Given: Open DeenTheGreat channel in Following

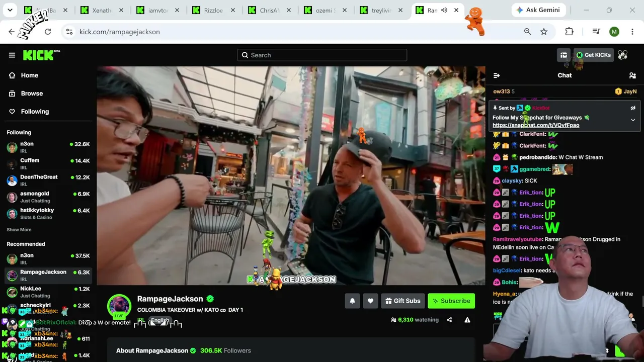Looking at the screenshot, I should 48,180.
